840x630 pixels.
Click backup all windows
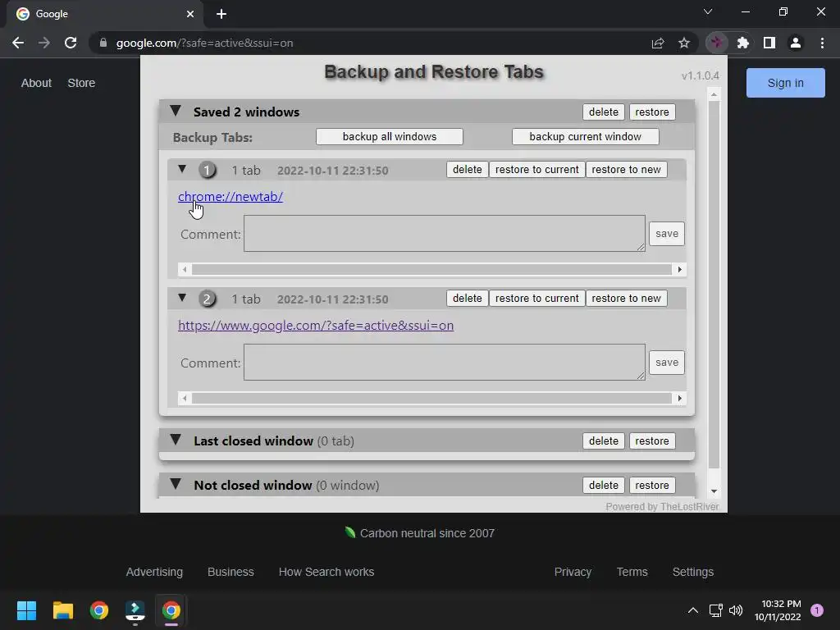[390, 137]
